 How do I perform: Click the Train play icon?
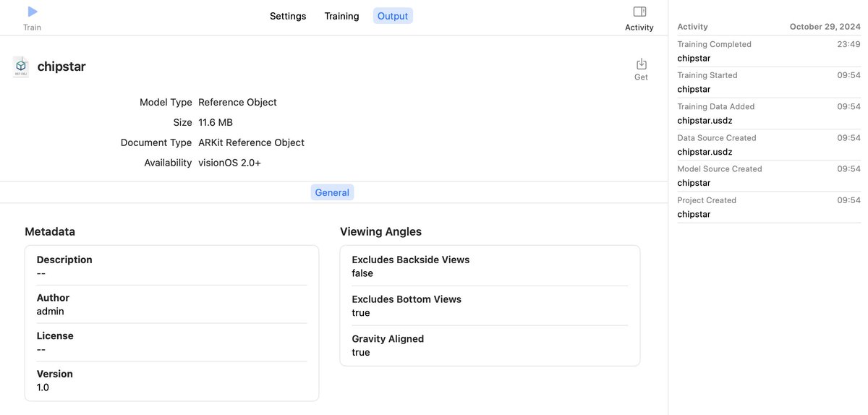point(32,12)
